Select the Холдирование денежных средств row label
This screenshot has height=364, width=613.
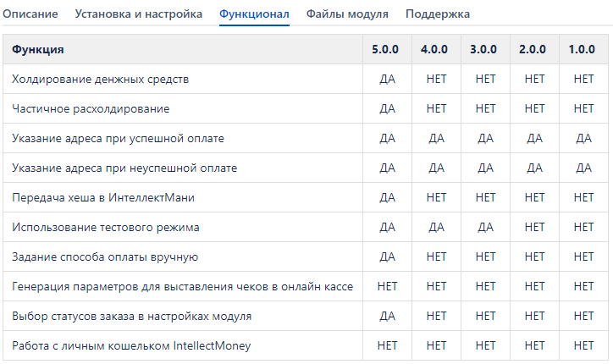pyautogui.click(x=100, y=80)
